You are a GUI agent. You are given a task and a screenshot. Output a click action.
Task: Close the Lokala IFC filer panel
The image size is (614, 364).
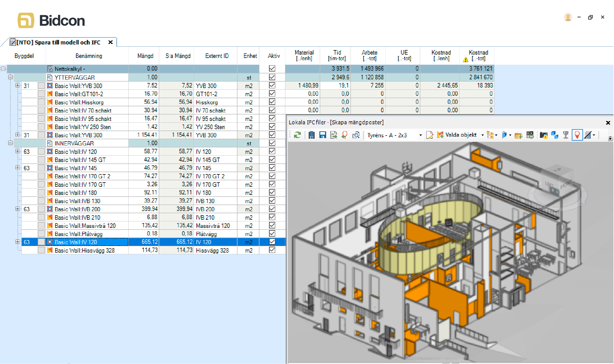608,123
